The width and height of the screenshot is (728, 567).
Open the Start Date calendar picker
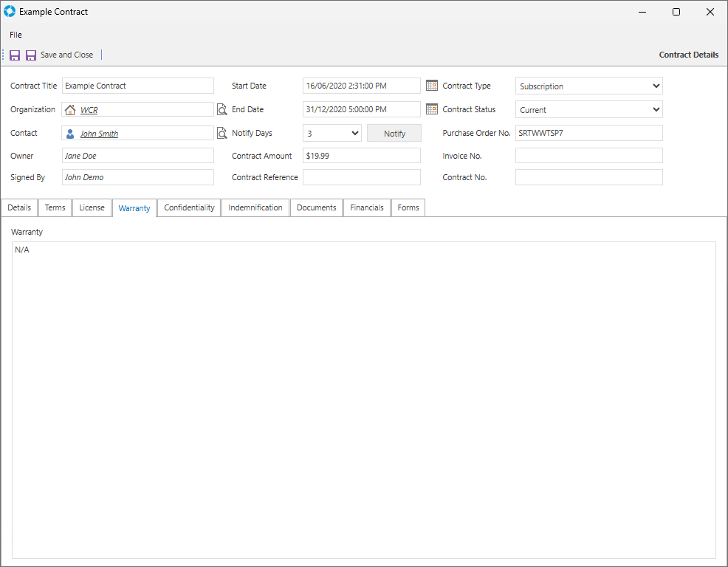(432, 86)
